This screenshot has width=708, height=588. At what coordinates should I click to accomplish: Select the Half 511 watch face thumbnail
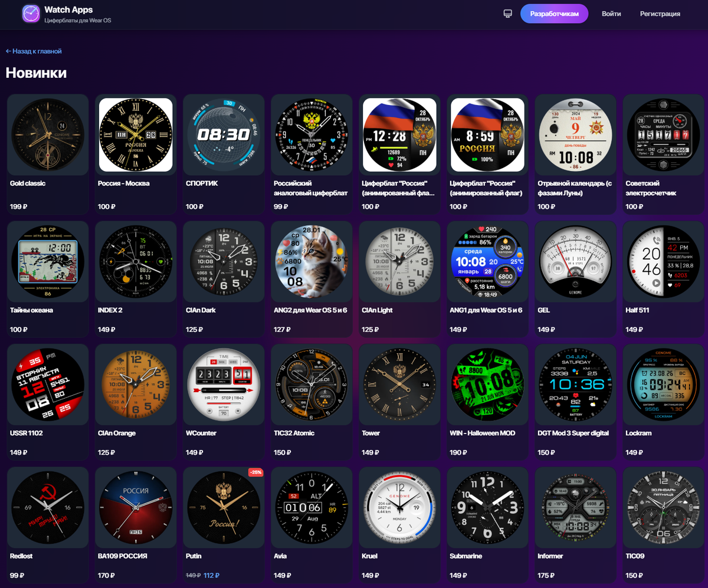coord(664,261)
